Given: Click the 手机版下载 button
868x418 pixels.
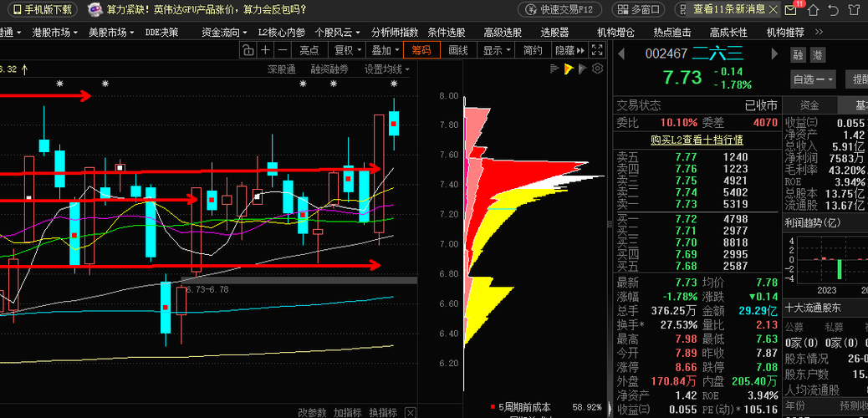Looking at the screenshot, I should tap(42, 9).
